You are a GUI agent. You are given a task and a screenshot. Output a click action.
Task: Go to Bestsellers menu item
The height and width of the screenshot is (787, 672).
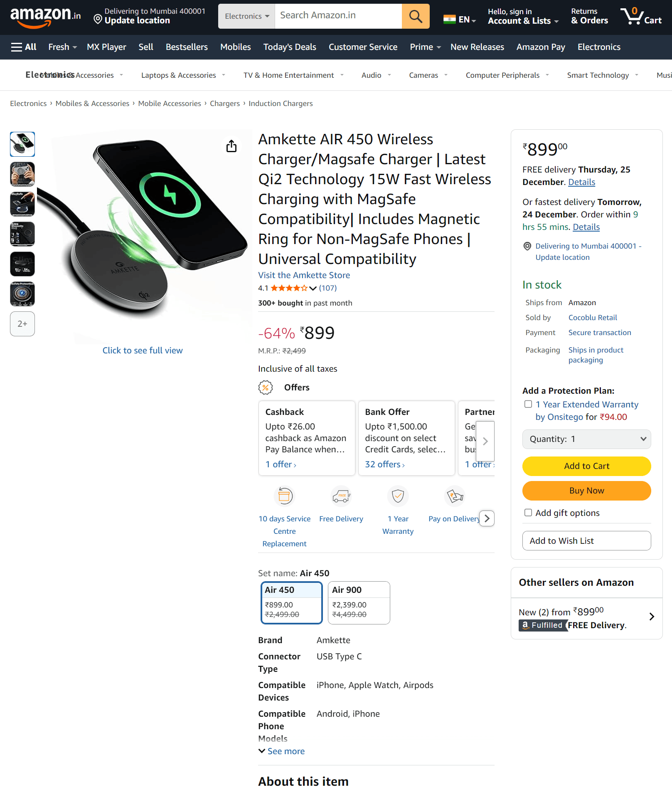187,47
